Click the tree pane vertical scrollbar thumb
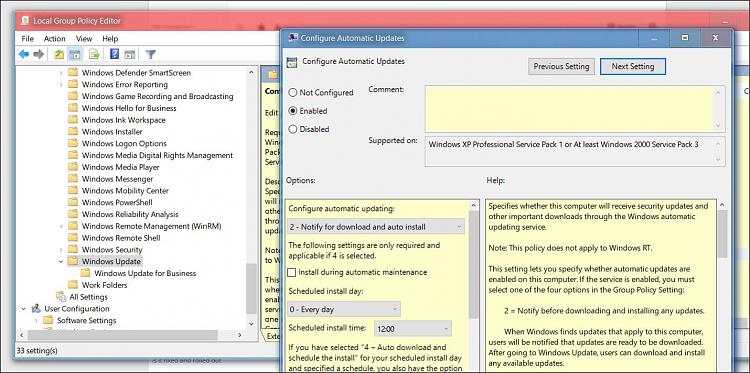 pyautogui.click(x=251, y=288)
